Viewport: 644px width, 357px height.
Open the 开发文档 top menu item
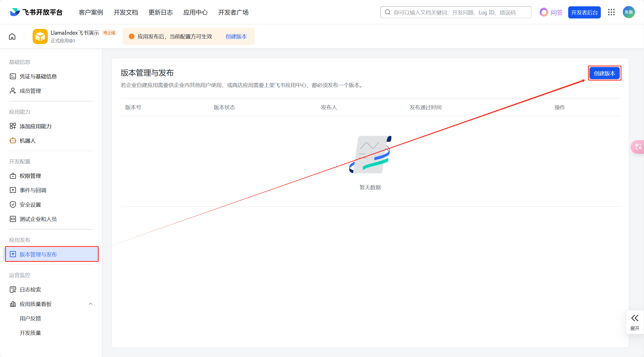(126, 12)
